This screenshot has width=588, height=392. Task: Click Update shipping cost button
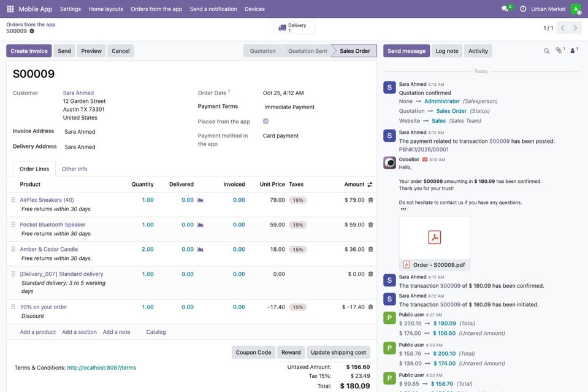338,352
